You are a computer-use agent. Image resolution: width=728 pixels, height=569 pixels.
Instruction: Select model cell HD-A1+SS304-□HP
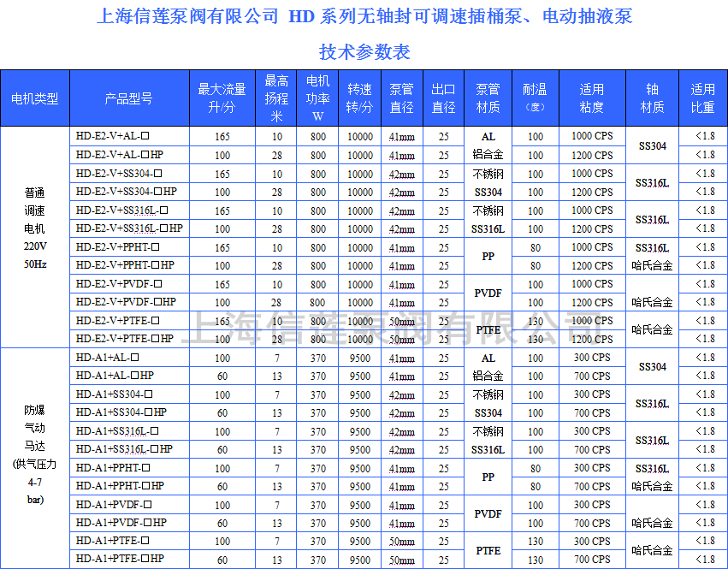(x=129, y=412)
